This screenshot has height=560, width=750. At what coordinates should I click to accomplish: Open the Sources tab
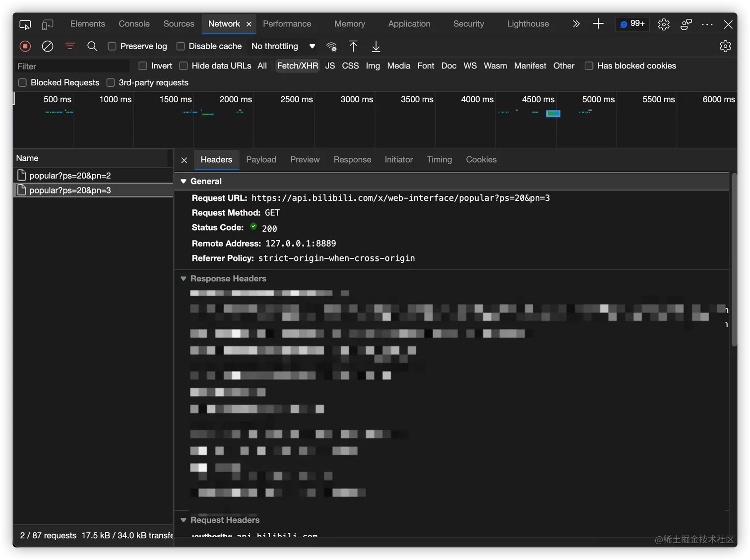pos(179,24)
